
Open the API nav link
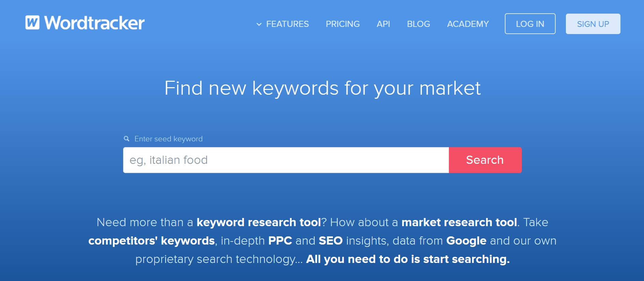point(383,24)
